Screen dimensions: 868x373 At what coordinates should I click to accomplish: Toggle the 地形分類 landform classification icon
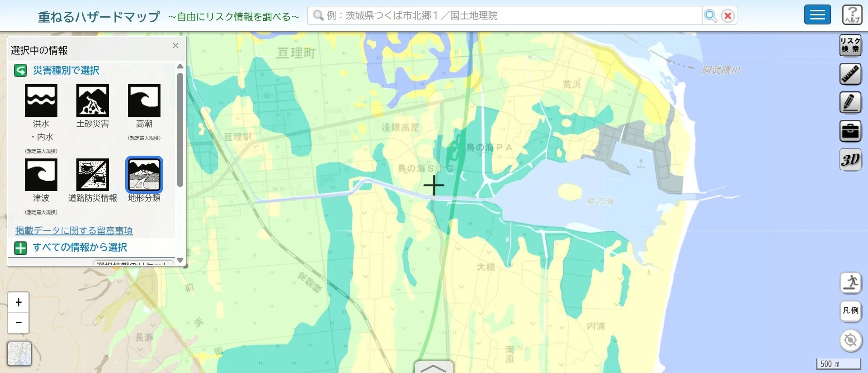(x=144, y=175)
